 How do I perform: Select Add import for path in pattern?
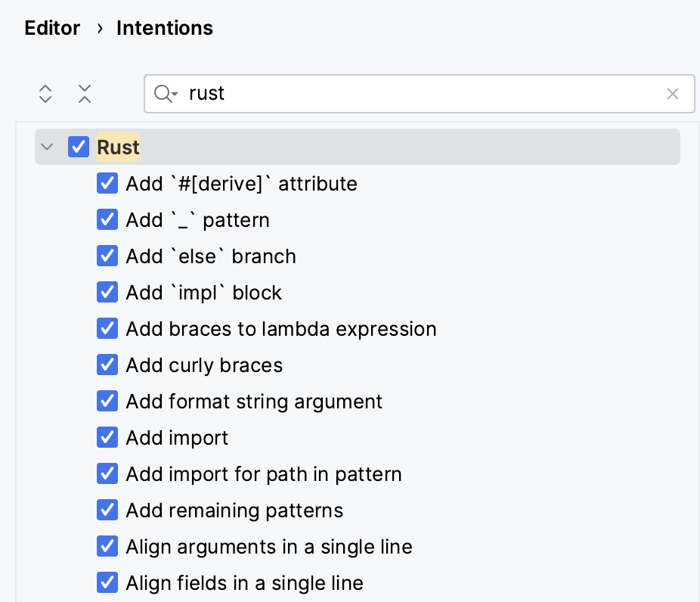[264, 474]
